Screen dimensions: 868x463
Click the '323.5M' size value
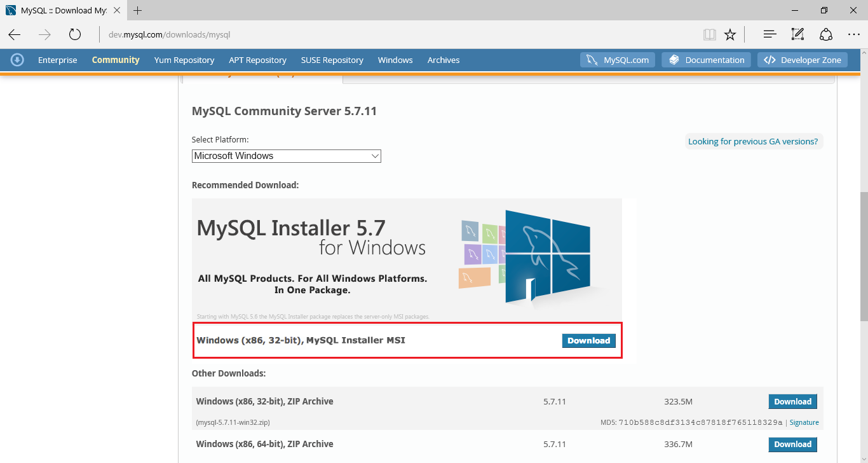pos(678,401)
